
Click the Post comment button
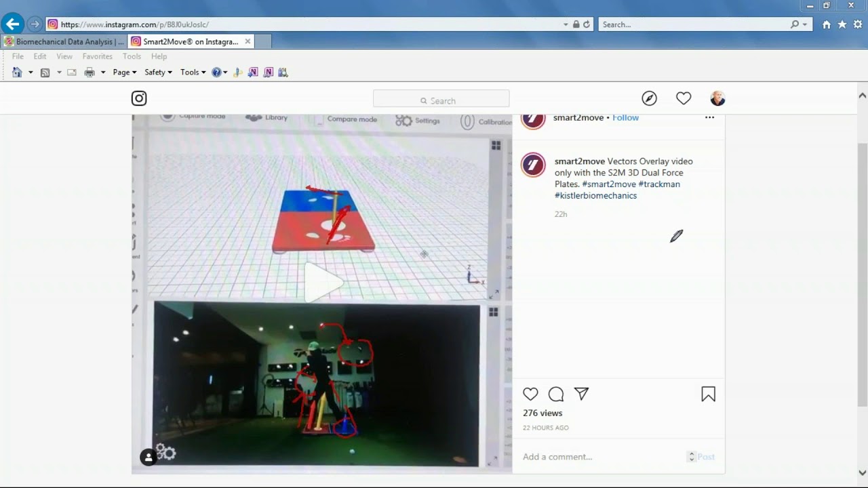[x=706, y=457]
